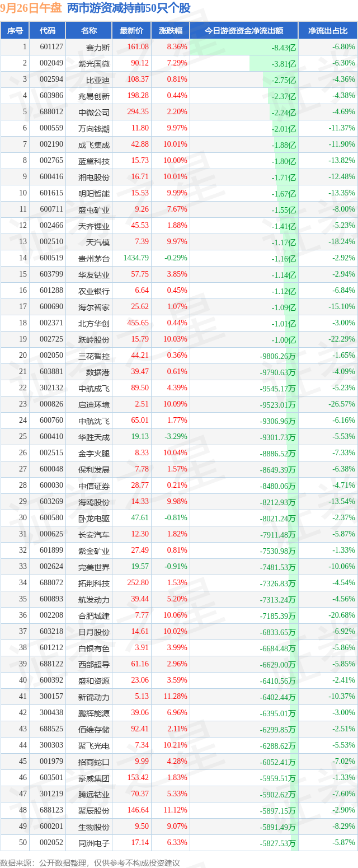Select stock name 长安汽车
The width and height of the screenshot is (358, 868).
coord(94,534)
